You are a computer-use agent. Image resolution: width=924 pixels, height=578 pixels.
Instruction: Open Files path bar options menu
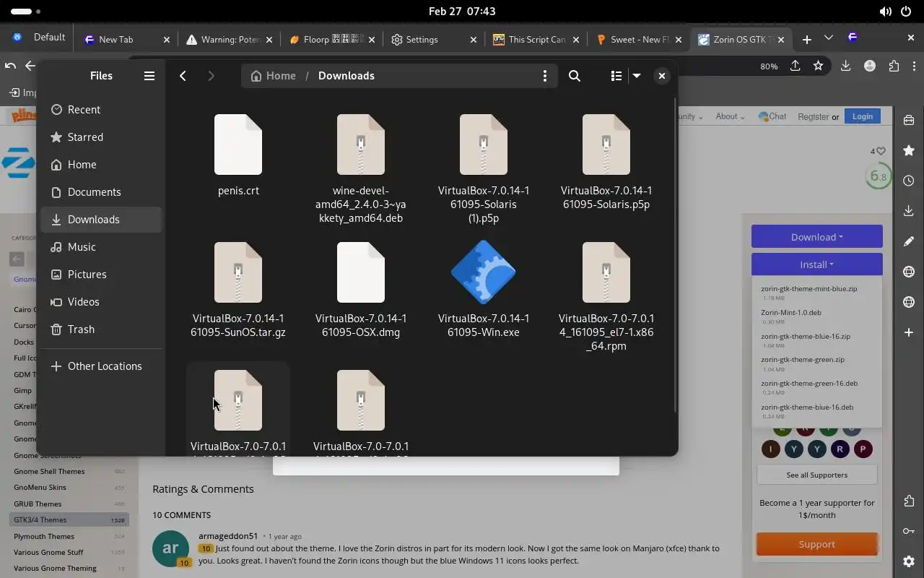(544, 76)
